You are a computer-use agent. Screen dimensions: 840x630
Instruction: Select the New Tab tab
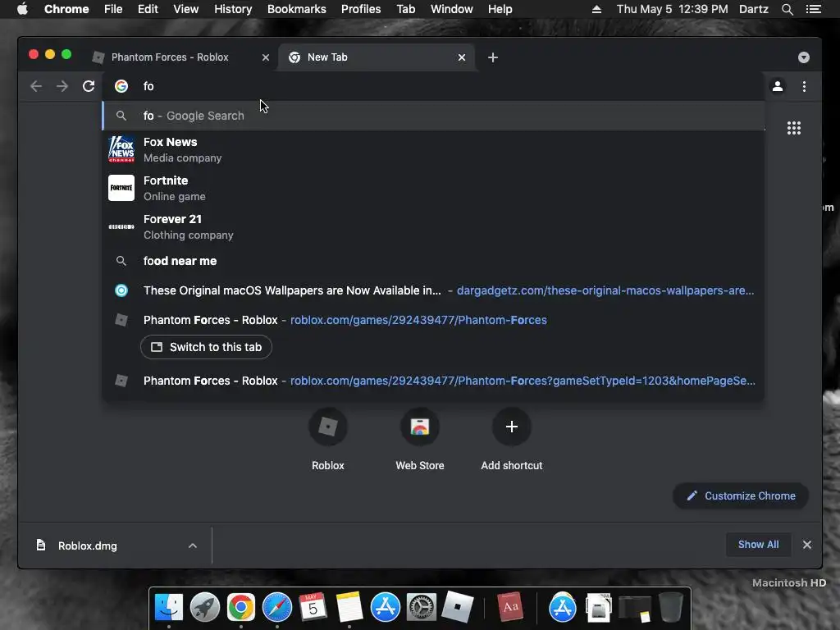click(x=376, y=57)
